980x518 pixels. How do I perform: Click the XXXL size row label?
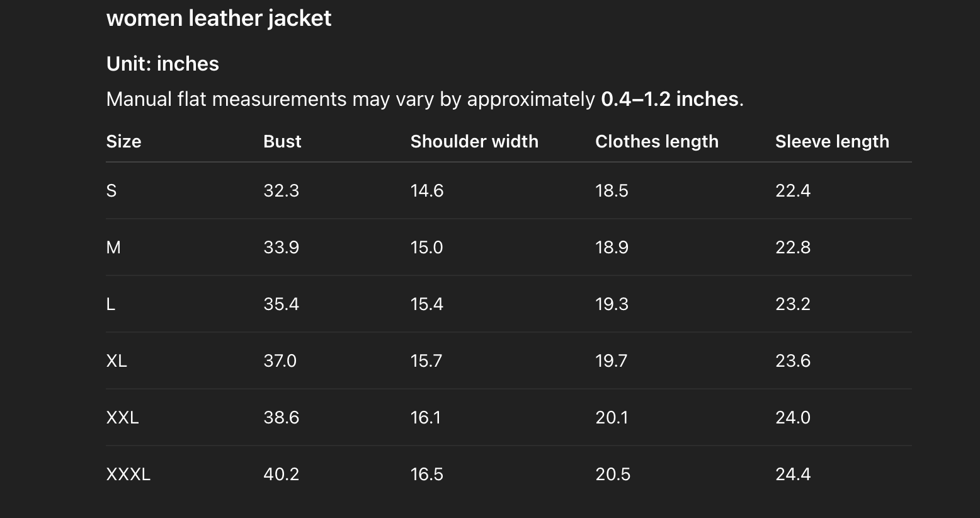click(x=128, y=474)
